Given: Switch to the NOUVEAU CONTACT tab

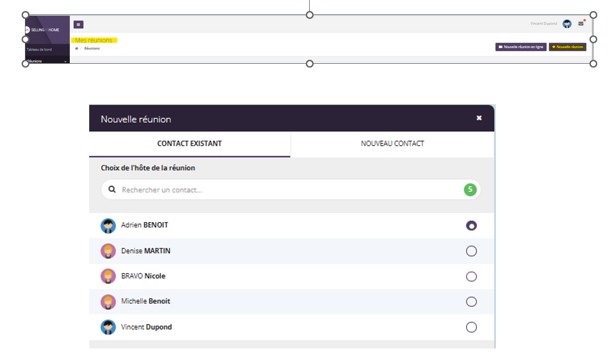Looking at the screenshot, I should point(392,143).
